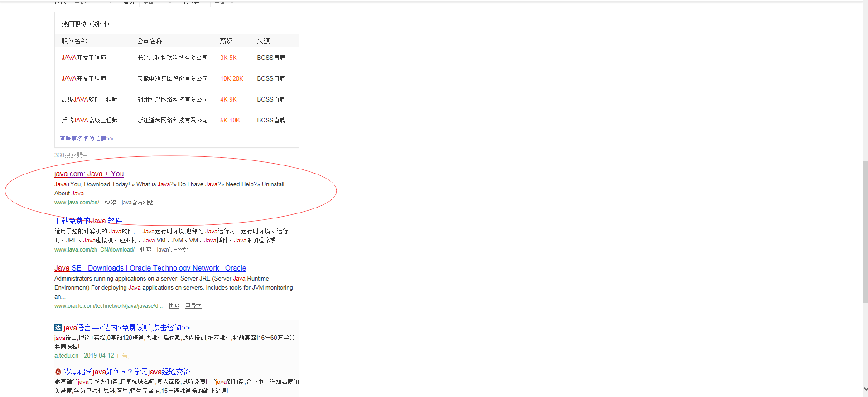Image resolution: width=868 pixels, height=397 pixels.
Task: Click company 浙江遥米网络科技有限公司
Action: (x=173, y=120)
